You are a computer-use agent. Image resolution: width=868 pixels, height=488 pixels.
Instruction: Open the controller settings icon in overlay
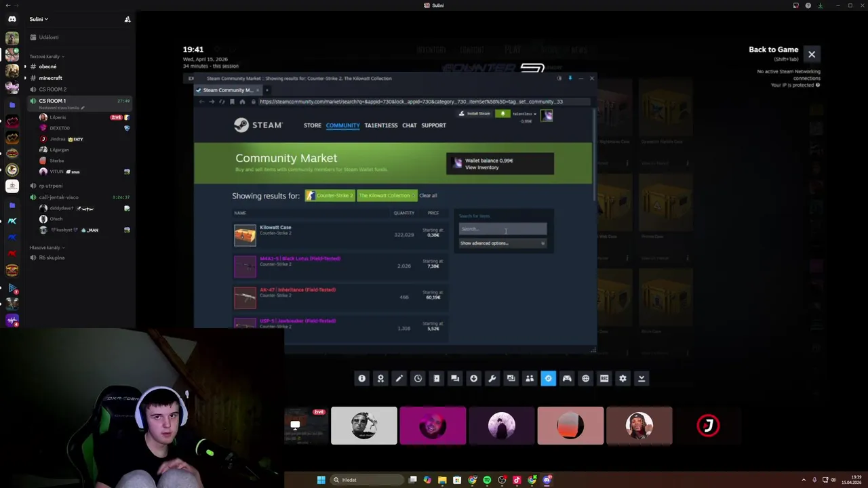click(567, 378)
